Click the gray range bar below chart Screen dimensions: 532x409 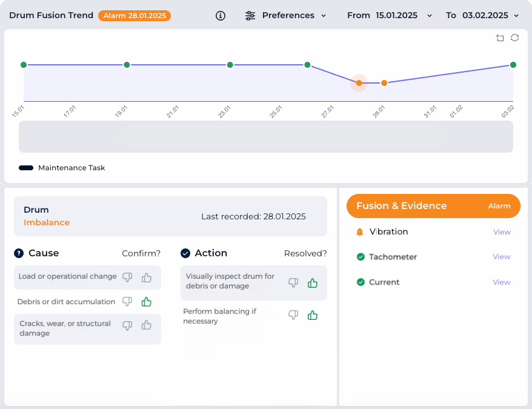tap(265, 136)
